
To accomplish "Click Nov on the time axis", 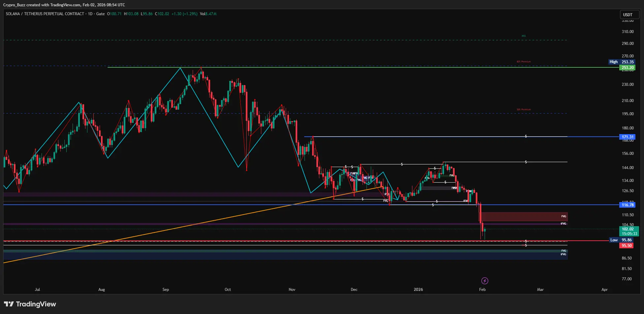I will pyautogui.click(x=292, y=290).
